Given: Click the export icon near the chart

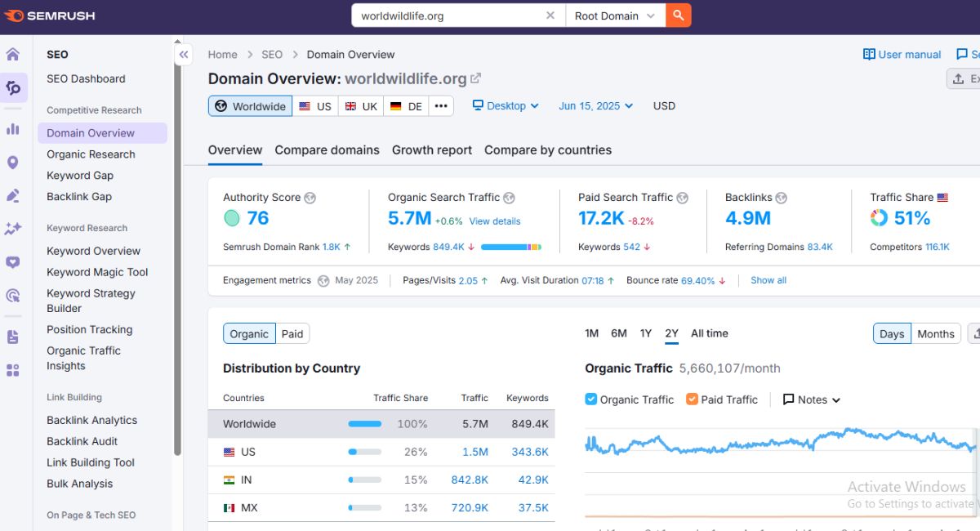Looking at the screenshot, I should click(x=974, y=333).
